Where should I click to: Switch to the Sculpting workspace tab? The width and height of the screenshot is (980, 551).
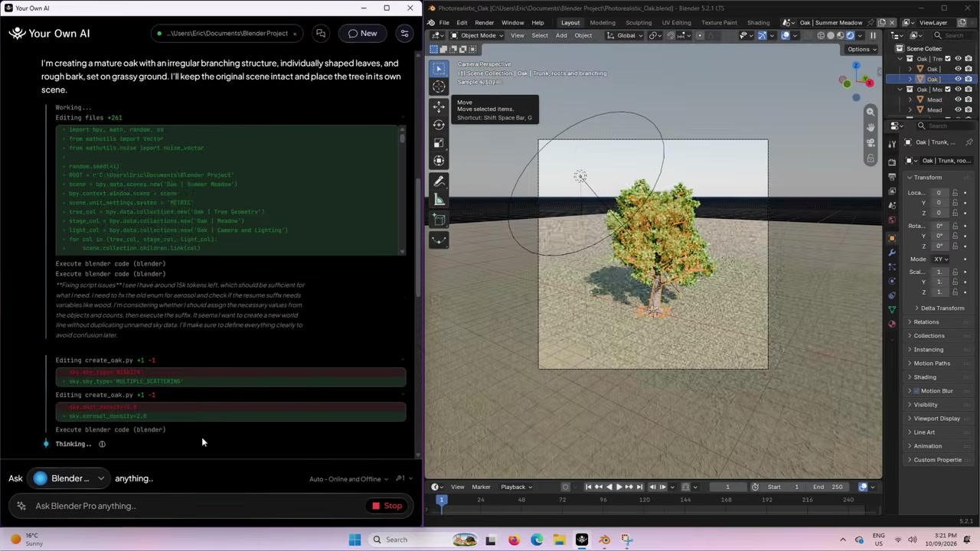[639, 23]
